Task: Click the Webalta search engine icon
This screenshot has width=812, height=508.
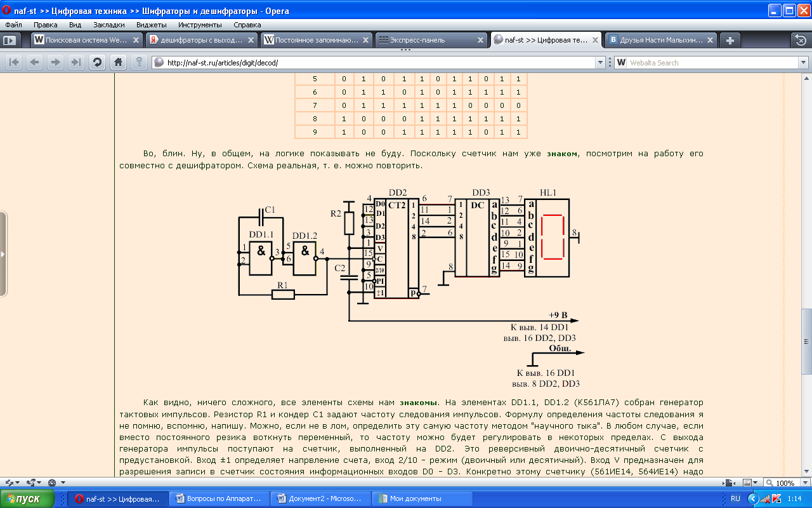Action: (x=622, y=62)
